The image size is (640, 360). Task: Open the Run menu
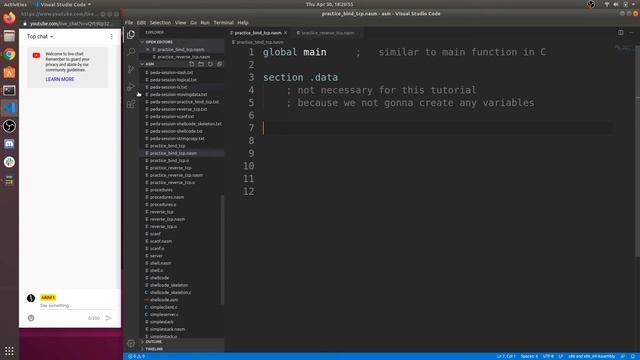(x=205, y=23)
